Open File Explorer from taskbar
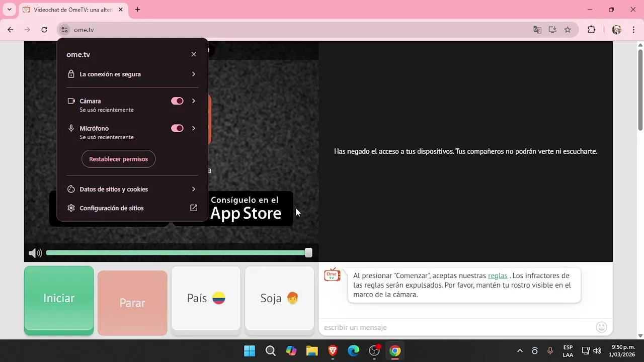 point(312,351)
